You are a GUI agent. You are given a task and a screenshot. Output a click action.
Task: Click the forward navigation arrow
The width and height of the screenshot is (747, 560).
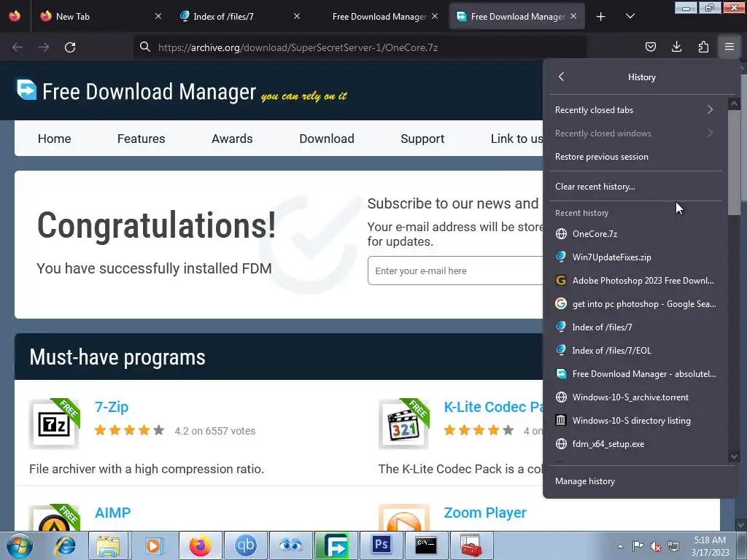coord(44,47)
